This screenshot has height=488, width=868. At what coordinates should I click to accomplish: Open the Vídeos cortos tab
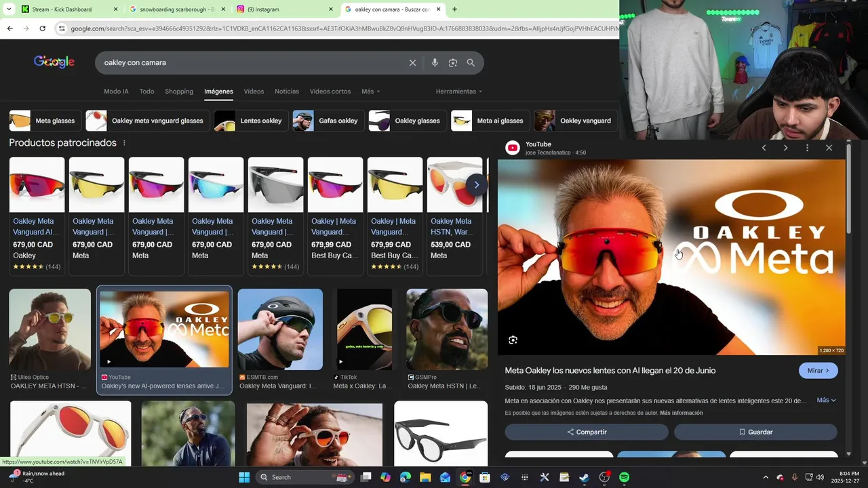330,91
